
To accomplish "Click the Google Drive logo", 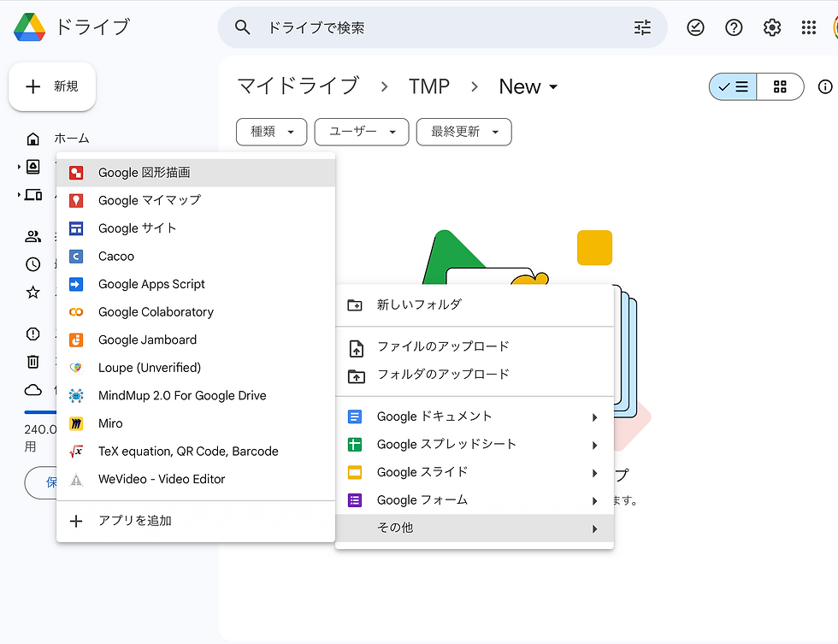I will point(29,27).
